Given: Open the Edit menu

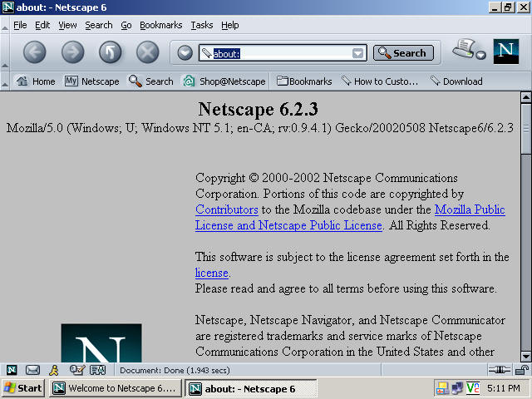Looking at the screenshot, I should coord(42,26).
